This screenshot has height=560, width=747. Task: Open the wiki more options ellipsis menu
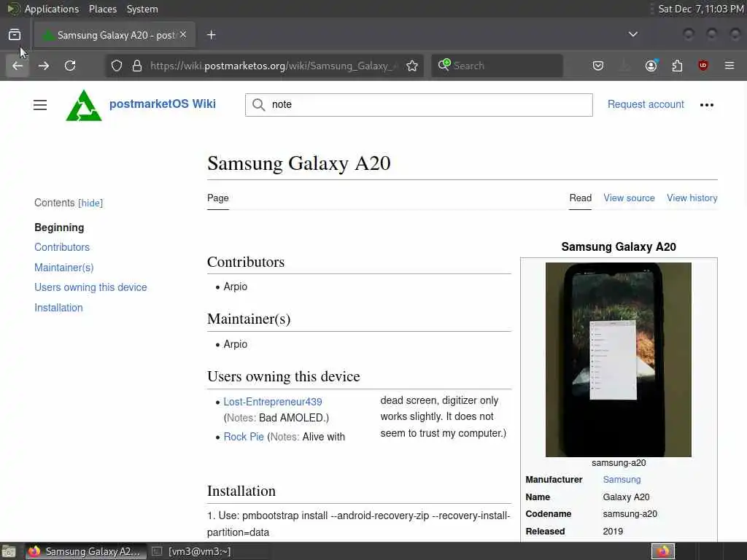coord(707,105)
